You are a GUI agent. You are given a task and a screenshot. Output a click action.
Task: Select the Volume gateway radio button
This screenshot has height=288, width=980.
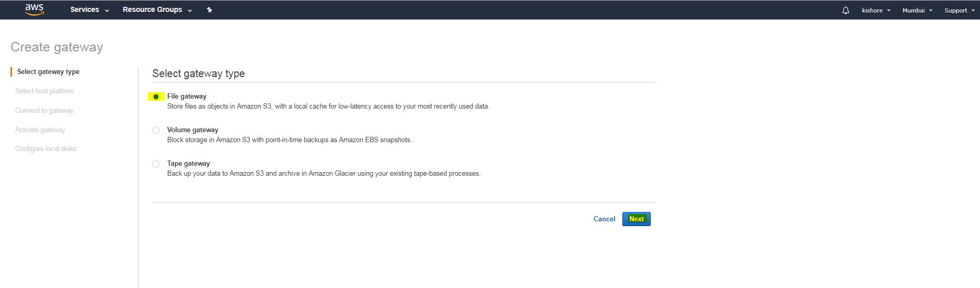pyautogui.click(x=156, y=130)
